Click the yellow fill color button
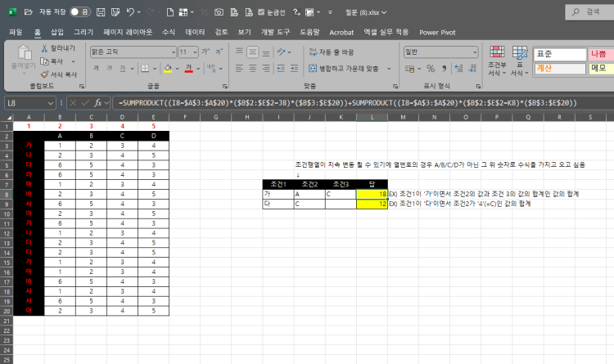Screen dimensions: 614x364 (x=168, y=69)
